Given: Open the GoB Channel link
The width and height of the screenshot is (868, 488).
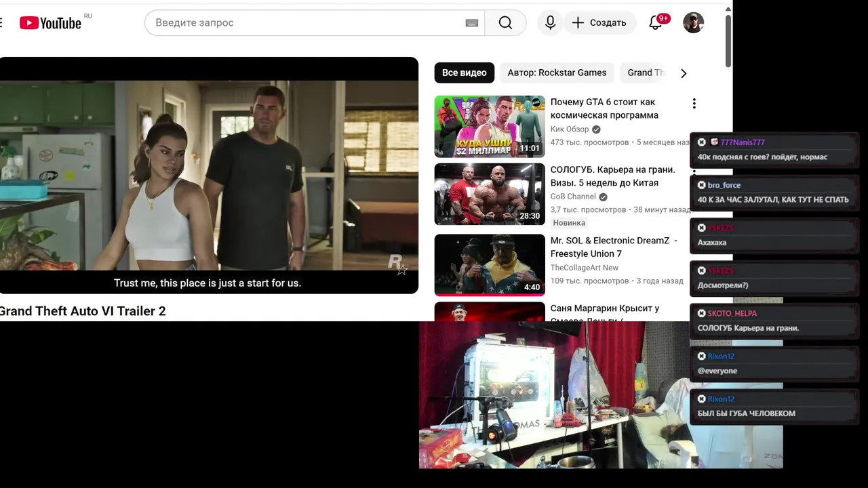Looking at the screenshot, I should coord(573,197).
